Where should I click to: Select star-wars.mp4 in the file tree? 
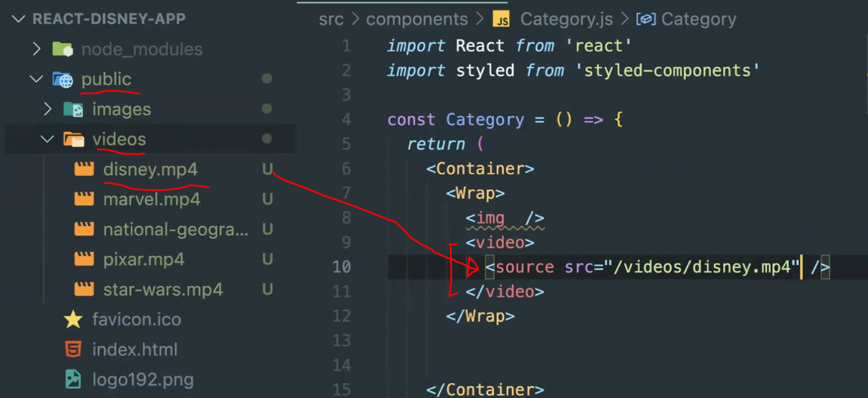coord(163,290)
